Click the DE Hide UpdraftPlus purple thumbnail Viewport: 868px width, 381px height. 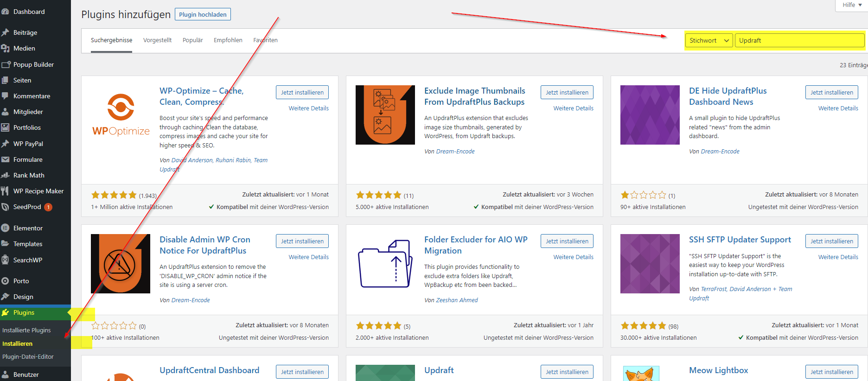(x=650, y=115)
